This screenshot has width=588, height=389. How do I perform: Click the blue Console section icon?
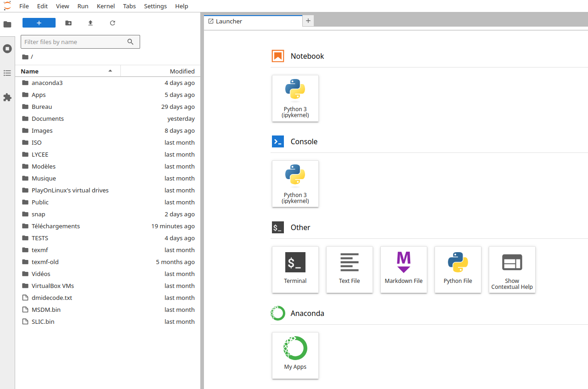point(278,141)
